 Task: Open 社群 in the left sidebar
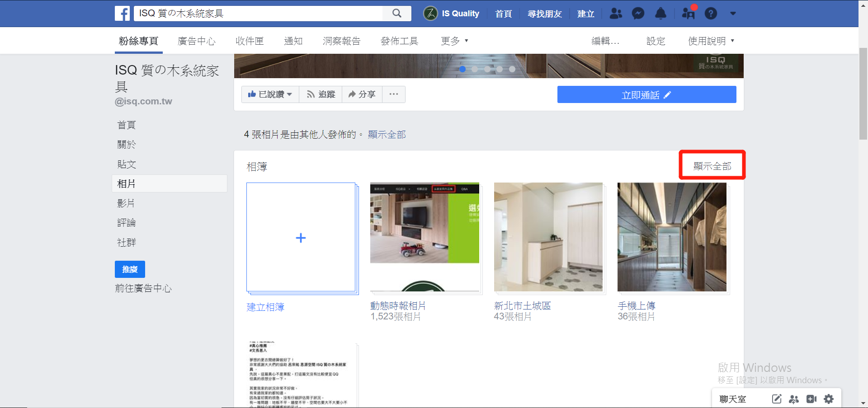point(126,243)
